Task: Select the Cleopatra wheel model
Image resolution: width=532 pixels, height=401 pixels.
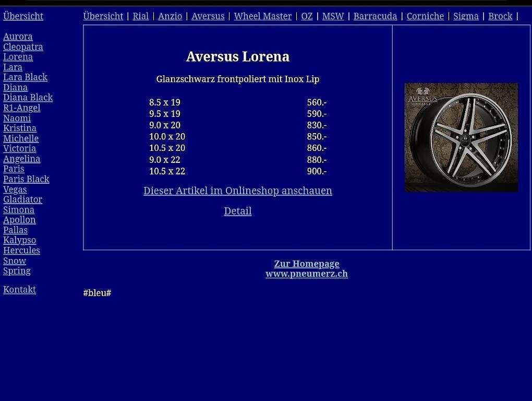Action: (x=23, y=47)
